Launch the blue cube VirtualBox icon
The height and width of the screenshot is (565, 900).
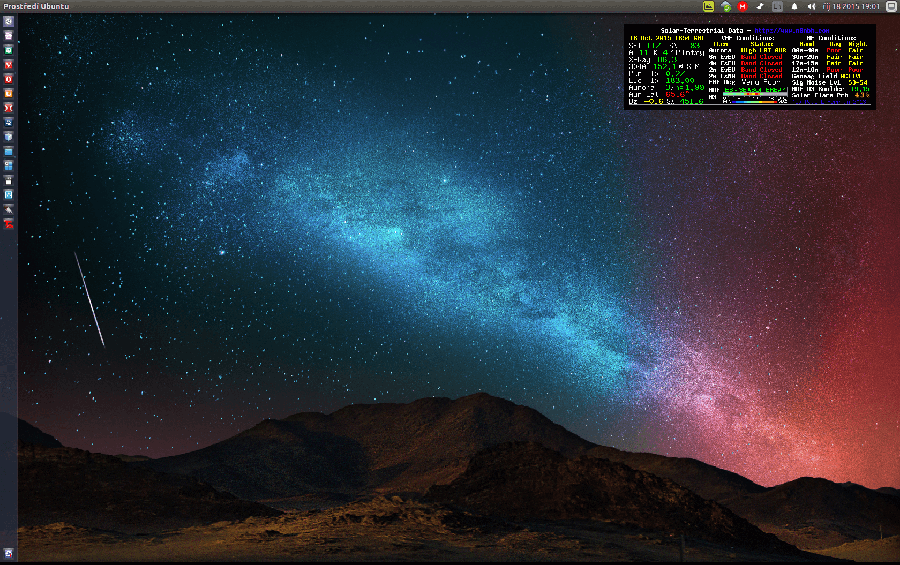(x=9, y=135)
